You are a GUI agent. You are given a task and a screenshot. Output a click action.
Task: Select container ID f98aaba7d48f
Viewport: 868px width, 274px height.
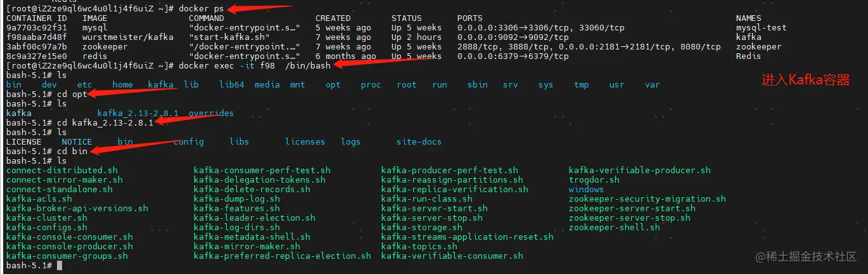click(36, 37)
